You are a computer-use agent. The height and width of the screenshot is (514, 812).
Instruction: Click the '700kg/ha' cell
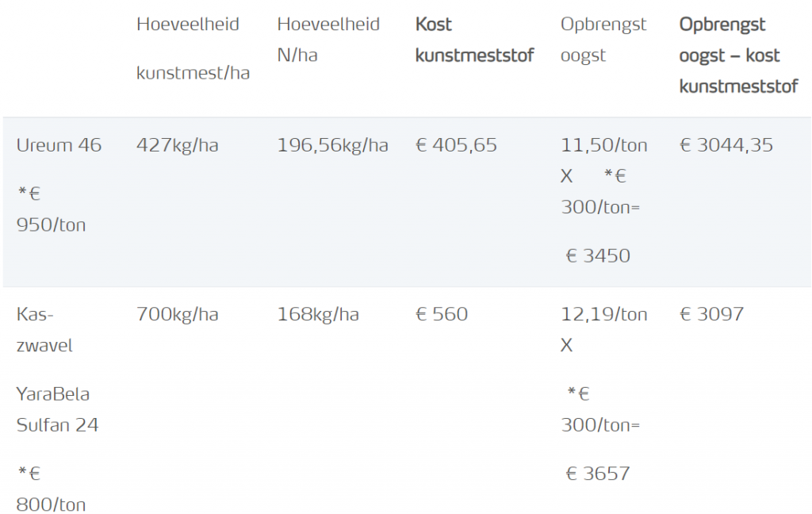point(177,314)
